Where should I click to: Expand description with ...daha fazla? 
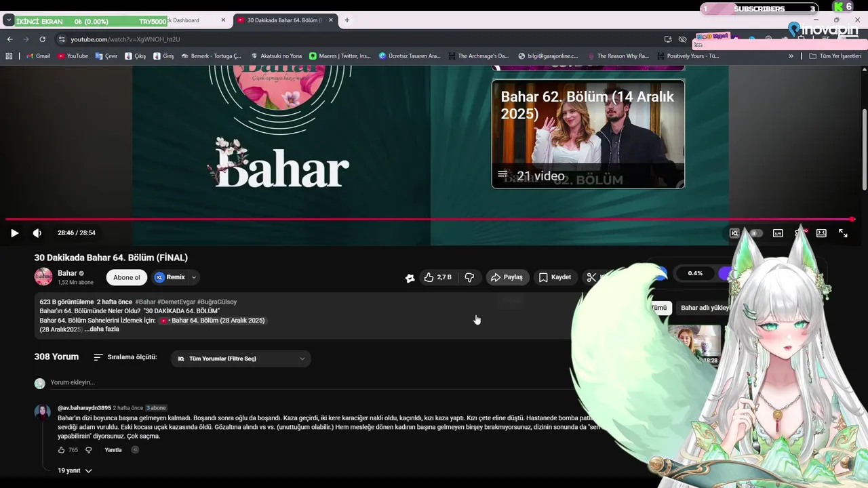102,329
